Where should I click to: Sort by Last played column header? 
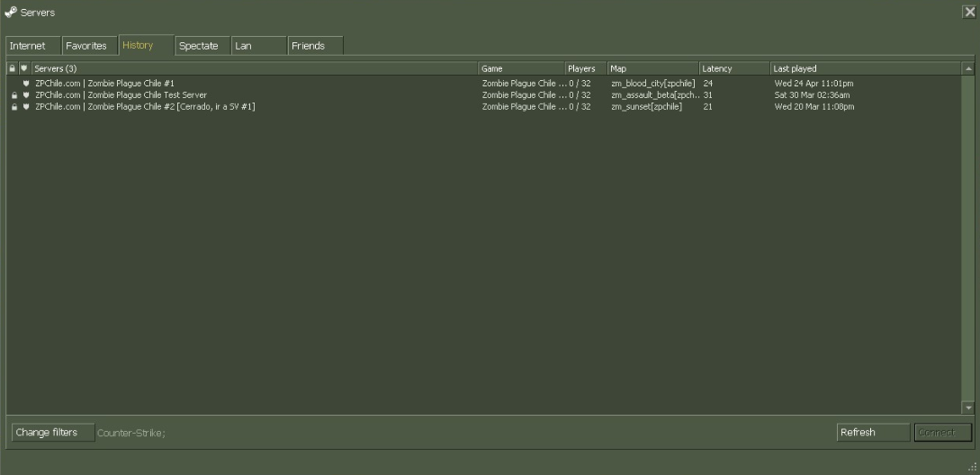click(x=866, y=68)
